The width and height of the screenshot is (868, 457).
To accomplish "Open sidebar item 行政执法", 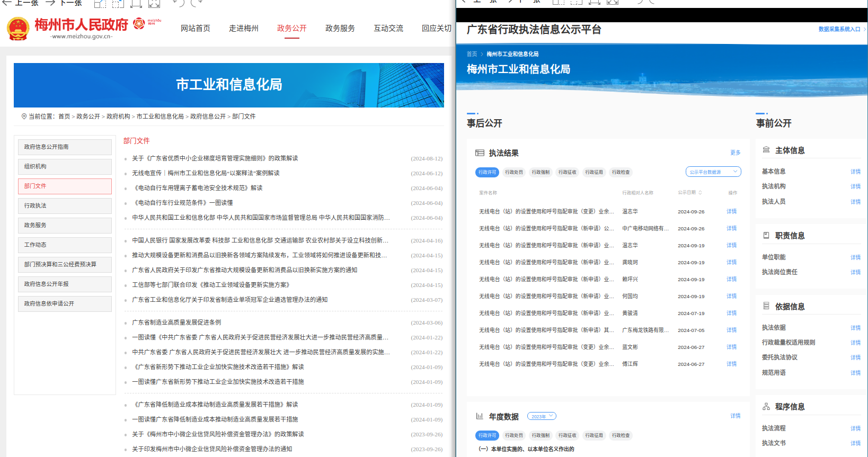I will [65, 206].
